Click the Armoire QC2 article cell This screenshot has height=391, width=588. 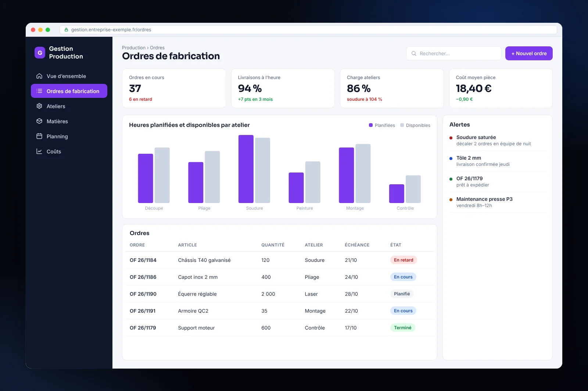click(193, 311)
